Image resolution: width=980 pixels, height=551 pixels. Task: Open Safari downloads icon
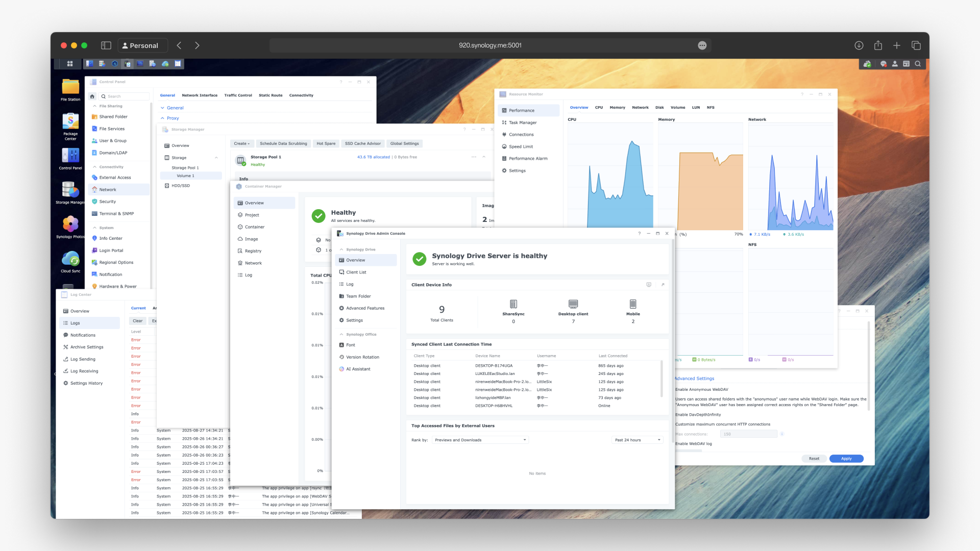click(859, 45)
